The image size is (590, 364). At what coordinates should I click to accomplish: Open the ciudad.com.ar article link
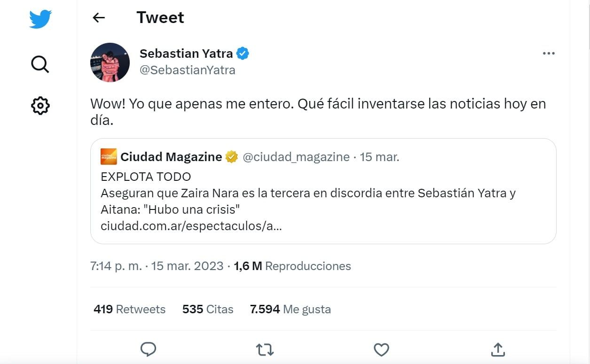click(x=190, y=225)
